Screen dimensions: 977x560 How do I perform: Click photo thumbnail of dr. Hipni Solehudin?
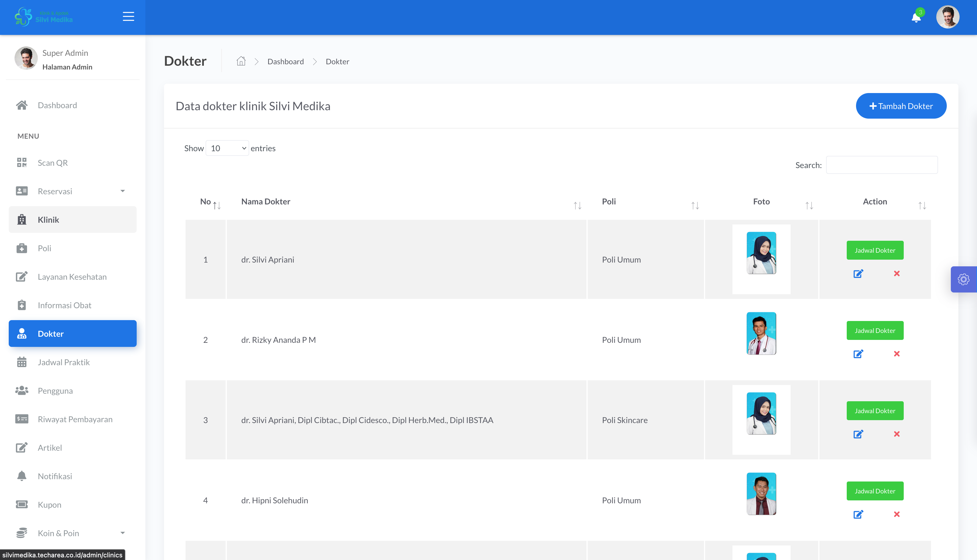(x=761, y=494)
